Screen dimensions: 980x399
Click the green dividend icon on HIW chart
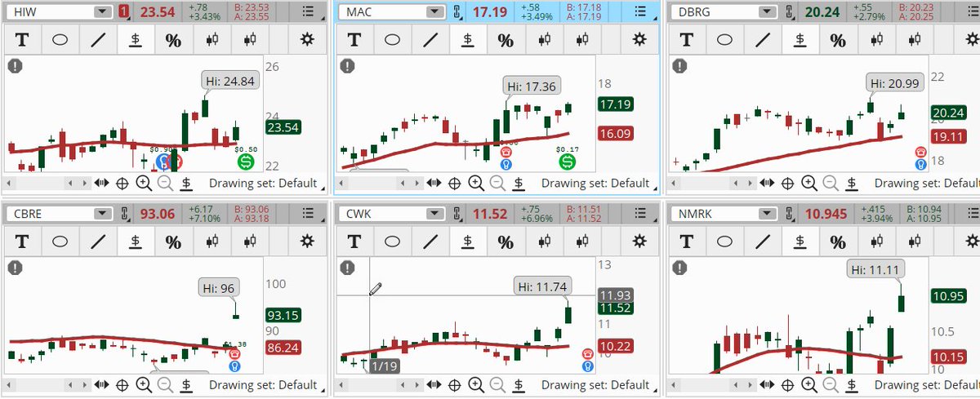tap(246, 162)
